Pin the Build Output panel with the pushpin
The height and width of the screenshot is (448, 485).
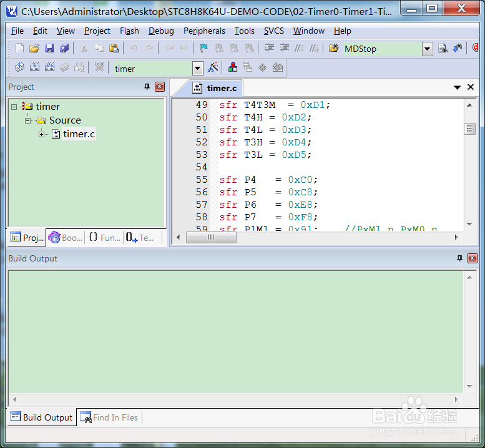(459, 258)
